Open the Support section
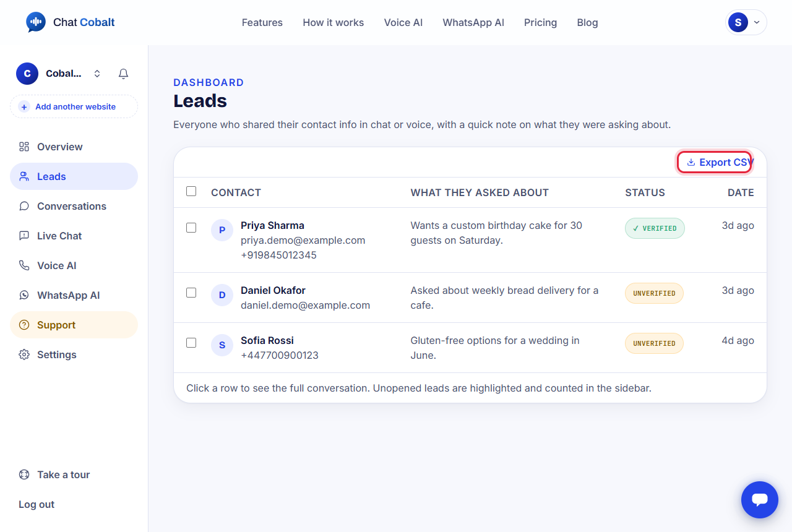The width and height of the screenshot is (792, 532). [x=74, y=325]
